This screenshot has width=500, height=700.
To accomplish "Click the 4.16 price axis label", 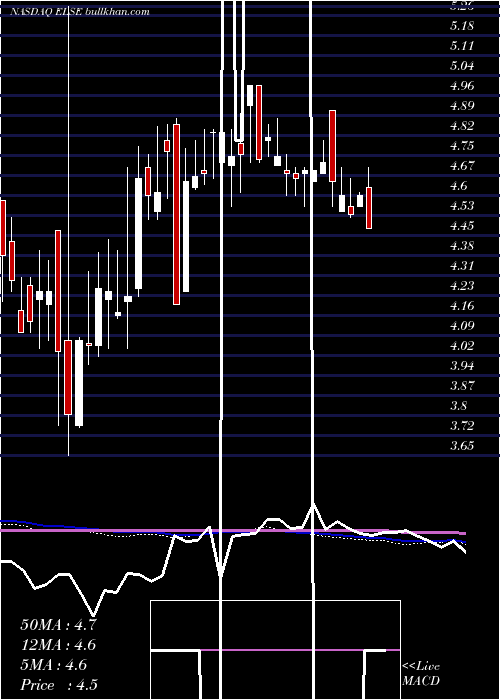I will [462, 306].
